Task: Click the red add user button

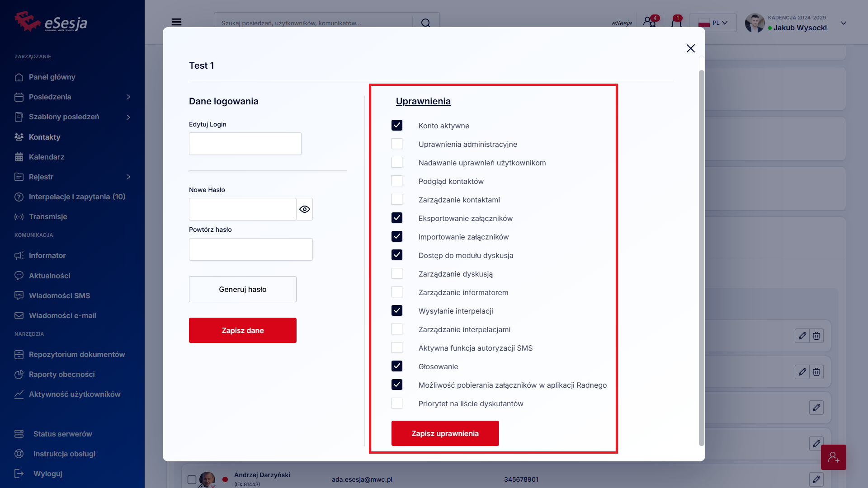Action: [833, 457]
